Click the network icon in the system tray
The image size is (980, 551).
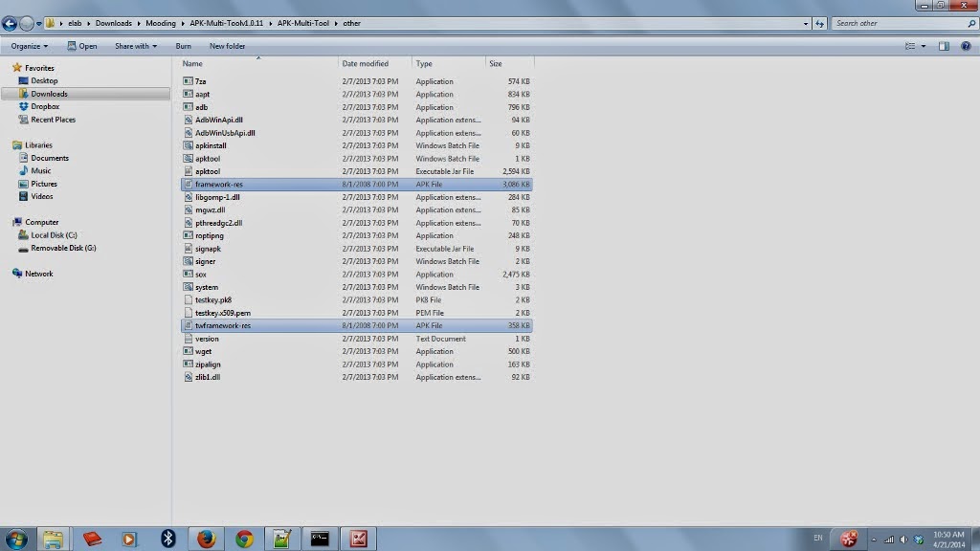pos(889,539)
